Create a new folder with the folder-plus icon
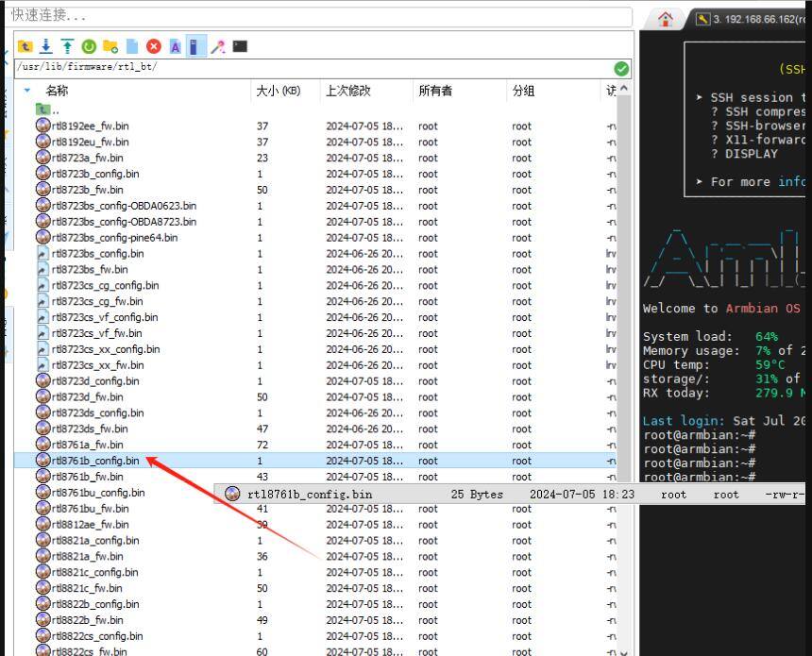 click(x=110, y=46)
